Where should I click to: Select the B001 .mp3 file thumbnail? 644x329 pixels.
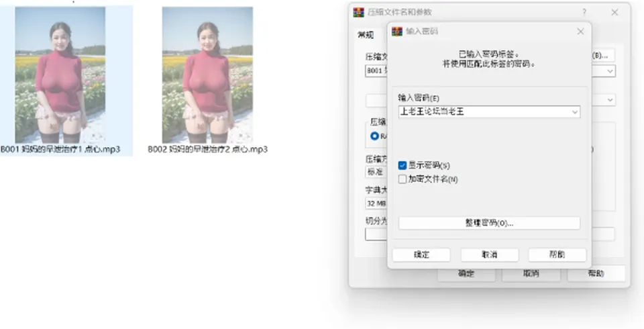[60, 75]
